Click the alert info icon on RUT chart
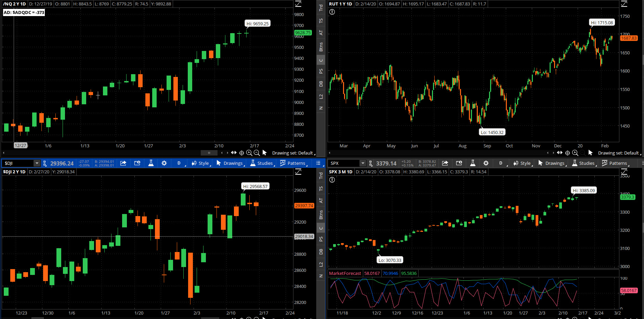 [x=332, y=12]
